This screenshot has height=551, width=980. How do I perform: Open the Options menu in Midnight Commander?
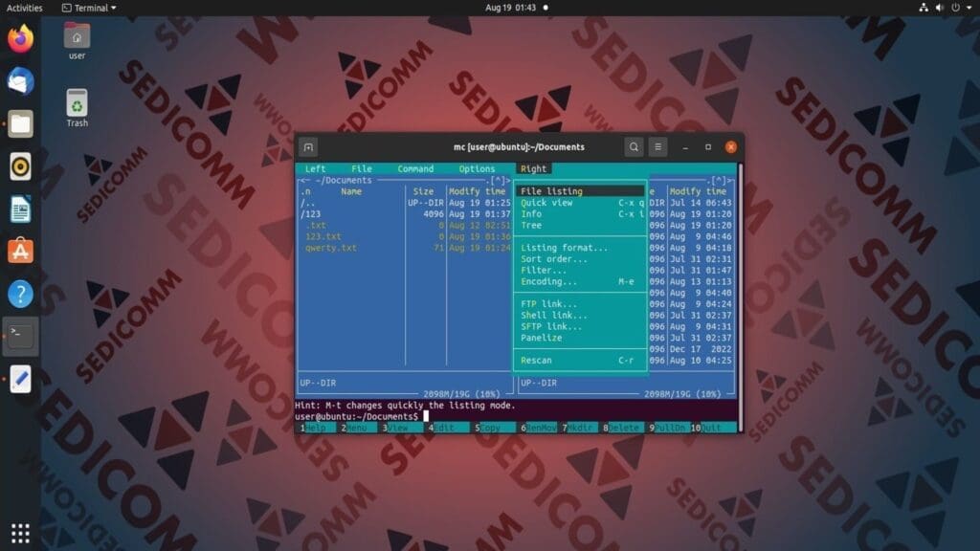(477, 168)
